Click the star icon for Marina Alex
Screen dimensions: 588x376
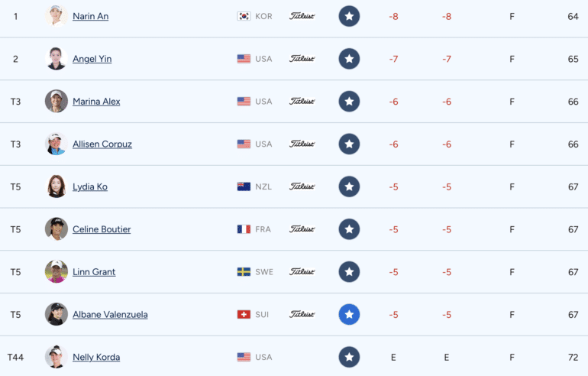point(349,102)
